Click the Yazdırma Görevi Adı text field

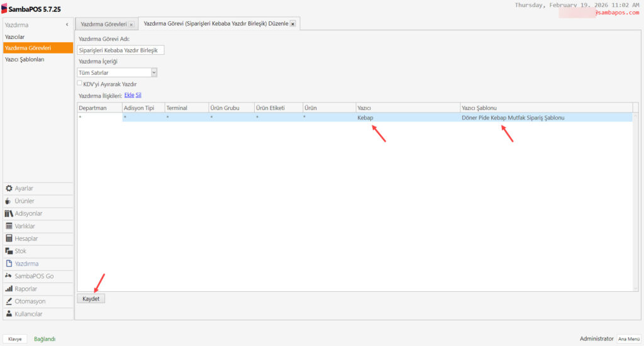(121, 50)
